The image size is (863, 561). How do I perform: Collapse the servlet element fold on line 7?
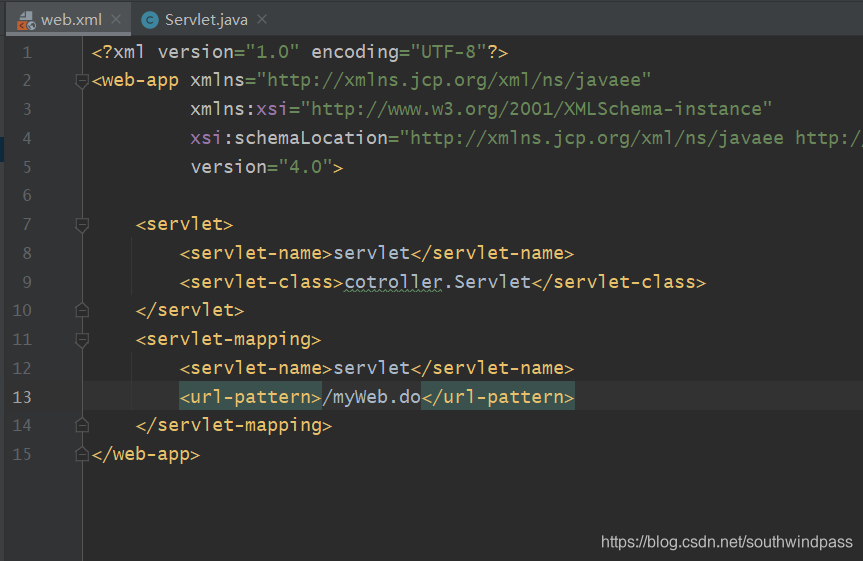pyautogui.click(x=82, y=225)
